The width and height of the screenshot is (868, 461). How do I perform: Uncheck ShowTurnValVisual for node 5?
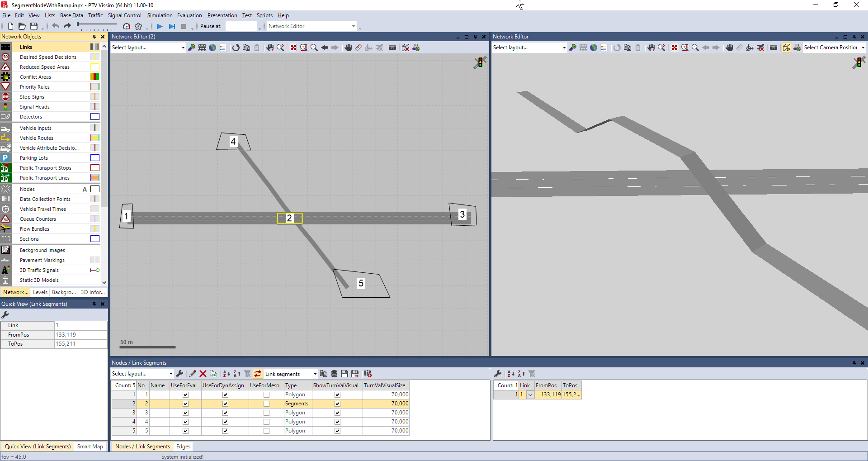click(x=337, y=431)
